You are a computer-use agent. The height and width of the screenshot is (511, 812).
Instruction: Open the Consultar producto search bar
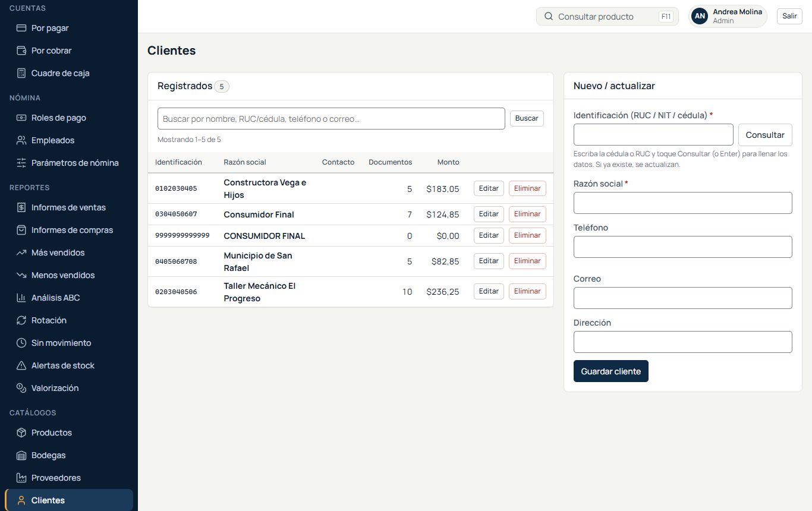pos(608,17)
